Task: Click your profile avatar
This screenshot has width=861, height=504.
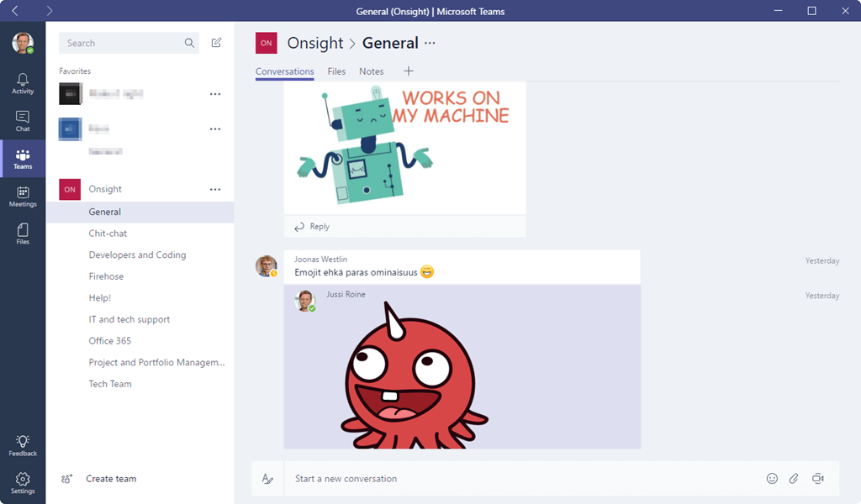Action: point(23,43)
